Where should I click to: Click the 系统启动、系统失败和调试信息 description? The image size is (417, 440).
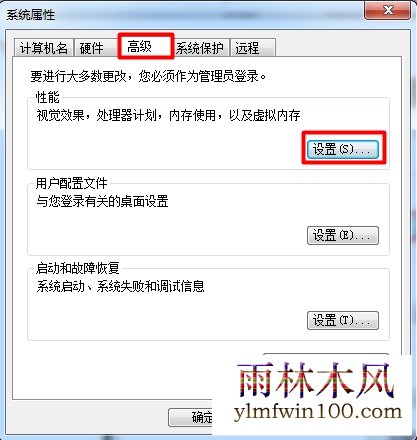[120, 286]
